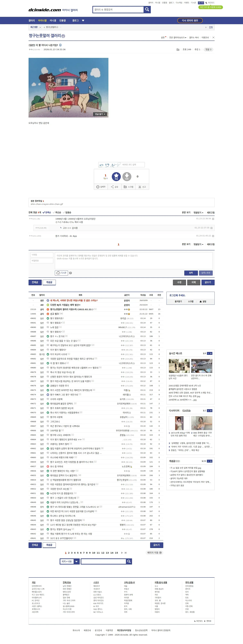Click the 비추 down-arrow downvote button
The image size is (243, 644).
point(127,176)
